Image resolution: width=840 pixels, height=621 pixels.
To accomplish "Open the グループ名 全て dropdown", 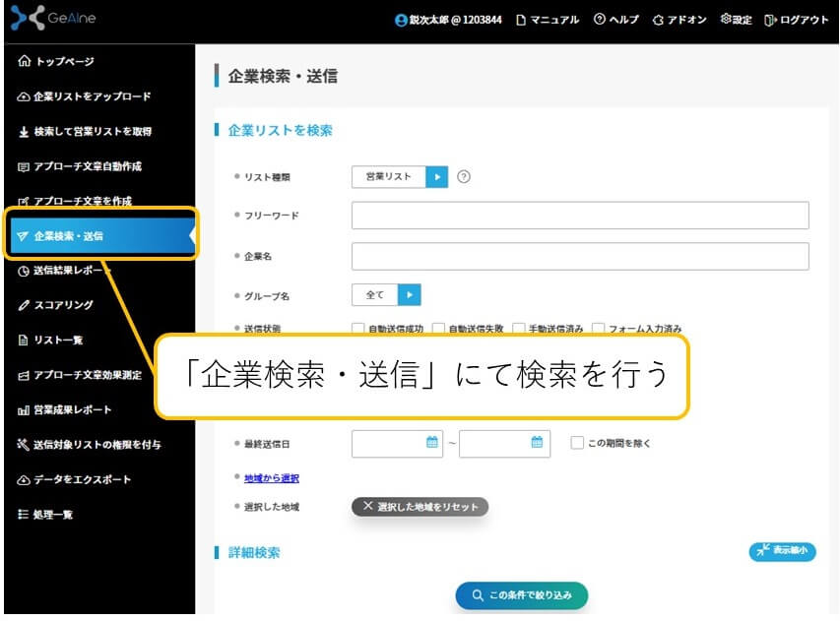I will coord(409,294).
